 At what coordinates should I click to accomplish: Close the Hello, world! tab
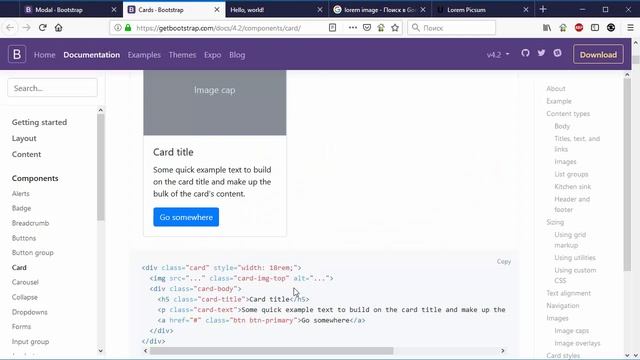(x=320, y=9)
